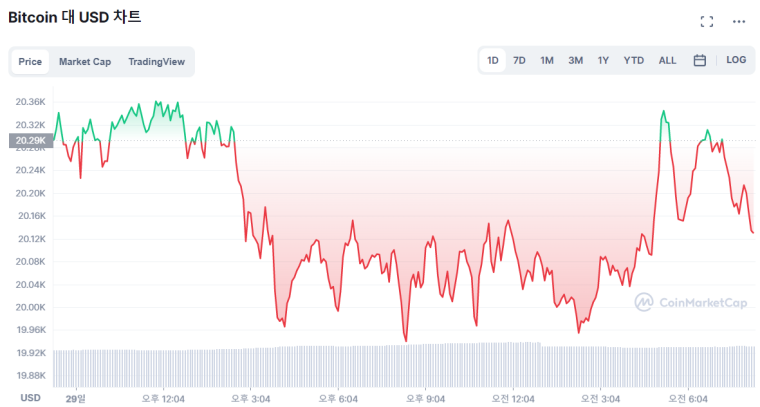Click the Bitcoin 대 USD 차트 heading
Screen dimensions: 760x407
click(74, 18)
